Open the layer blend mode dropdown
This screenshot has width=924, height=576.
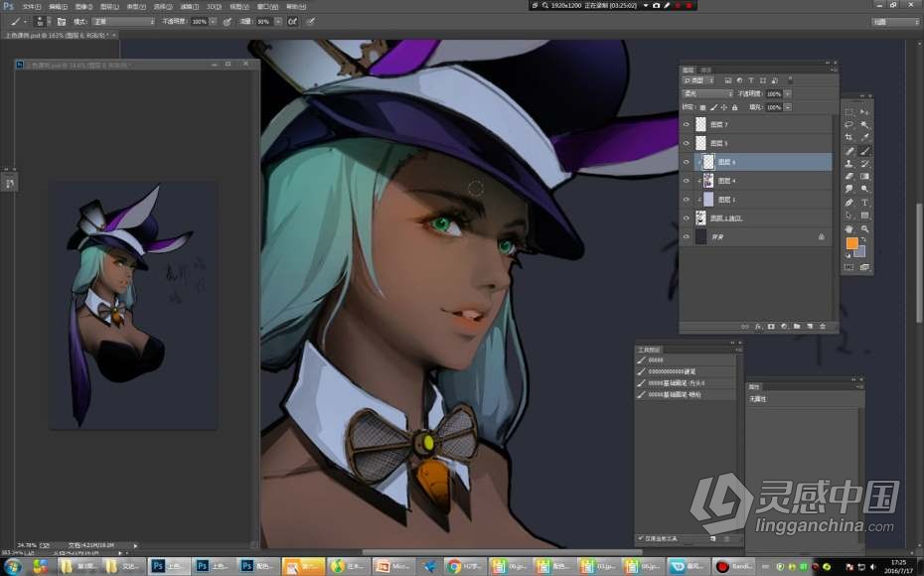[x=707, y=93]
